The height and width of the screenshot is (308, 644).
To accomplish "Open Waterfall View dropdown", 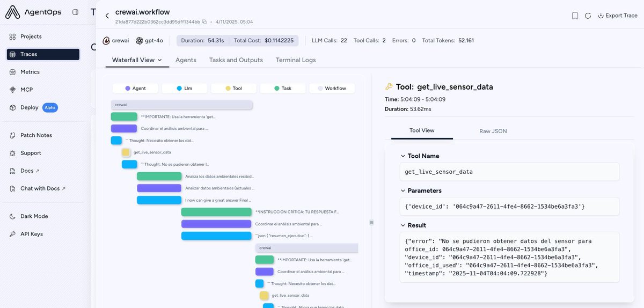I will (x=137, y=60).
